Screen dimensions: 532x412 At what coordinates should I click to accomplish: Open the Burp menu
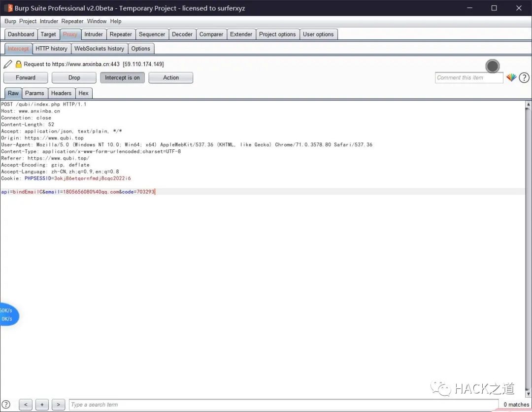click(10, 21)
